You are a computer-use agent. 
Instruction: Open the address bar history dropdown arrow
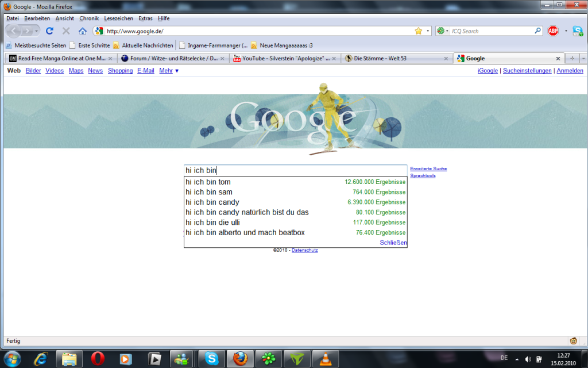pyautogui.click(x=428, y=31)
